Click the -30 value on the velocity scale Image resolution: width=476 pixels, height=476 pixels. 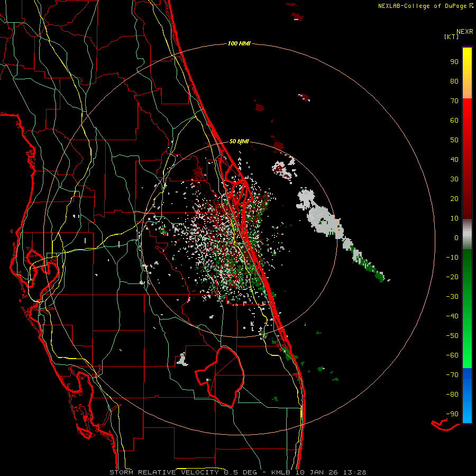pyautogui.click(x=452, y=297)
